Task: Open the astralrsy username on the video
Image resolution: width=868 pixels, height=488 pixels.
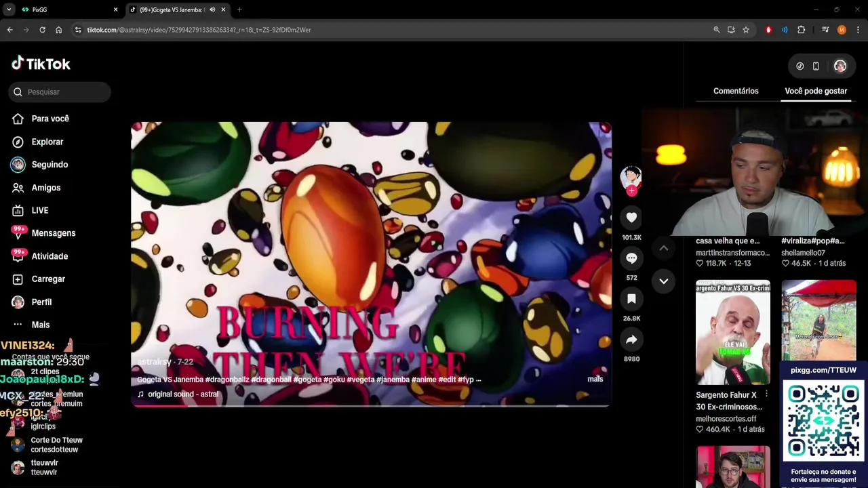Action: [x=155, y=362]
